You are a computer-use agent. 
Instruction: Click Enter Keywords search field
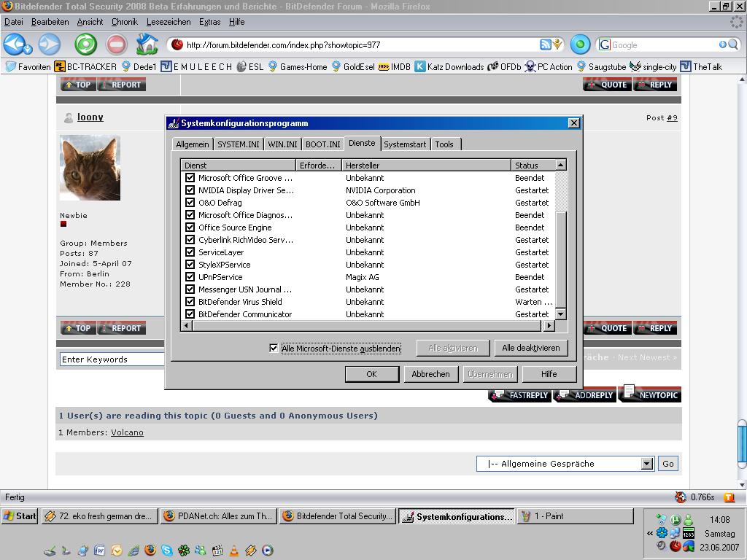(x=112, y=359)
